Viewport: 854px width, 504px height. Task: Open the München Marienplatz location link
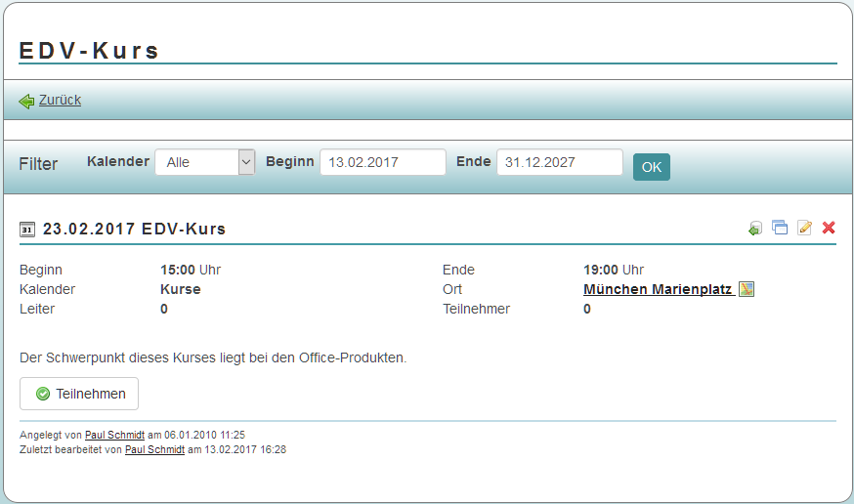coord(658,289)
